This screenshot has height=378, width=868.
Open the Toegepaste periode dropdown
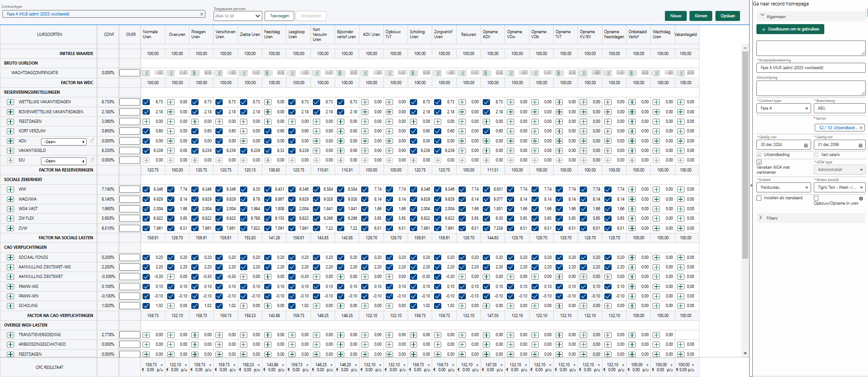pos(238,16)
